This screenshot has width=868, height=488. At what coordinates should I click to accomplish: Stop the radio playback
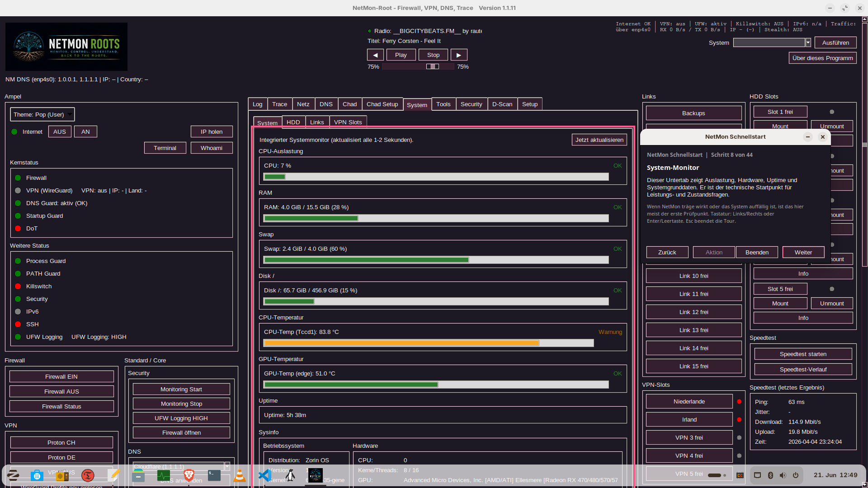point(433,55)
